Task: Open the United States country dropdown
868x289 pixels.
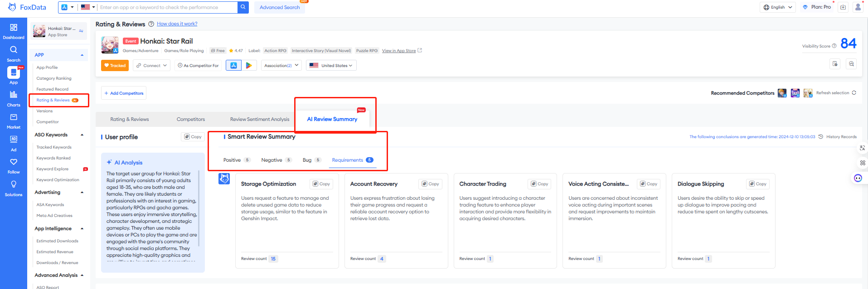Action: point(331,66)
